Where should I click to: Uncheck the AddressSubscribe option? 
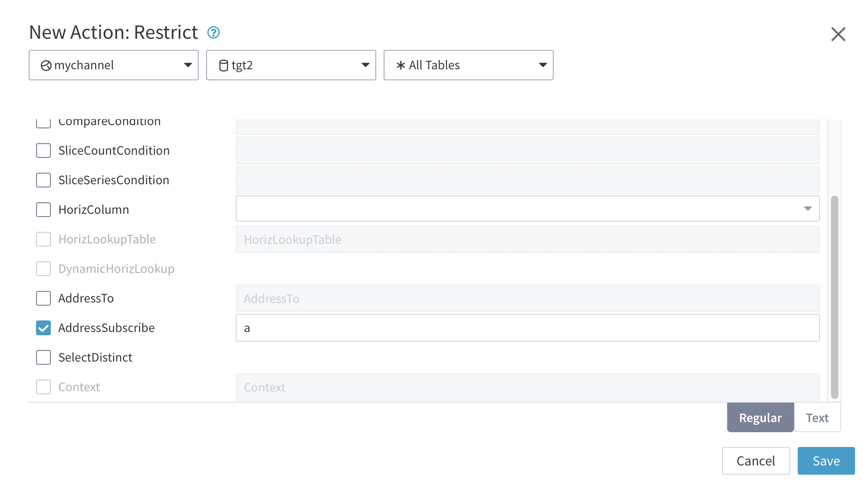pos(43,328)
